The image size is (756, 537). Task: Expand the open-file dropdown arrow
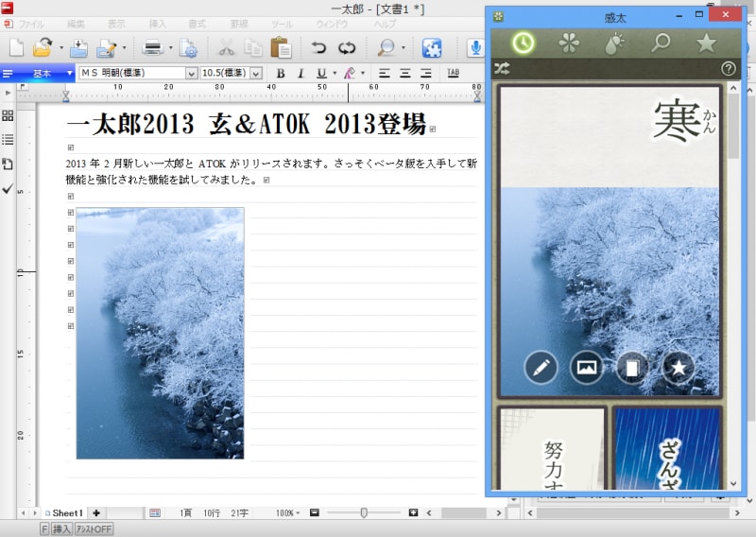tap(61, 48)
